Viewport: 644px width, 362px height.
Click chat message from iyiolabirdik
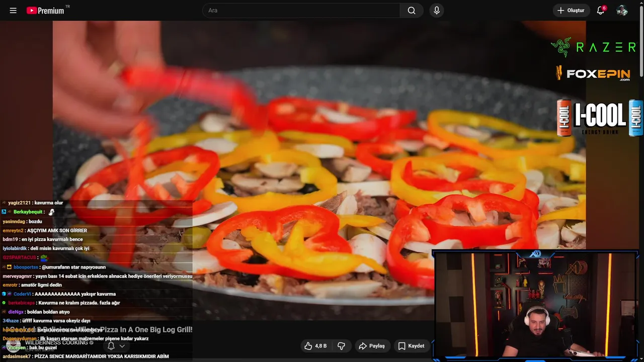(x=46, y=248)
